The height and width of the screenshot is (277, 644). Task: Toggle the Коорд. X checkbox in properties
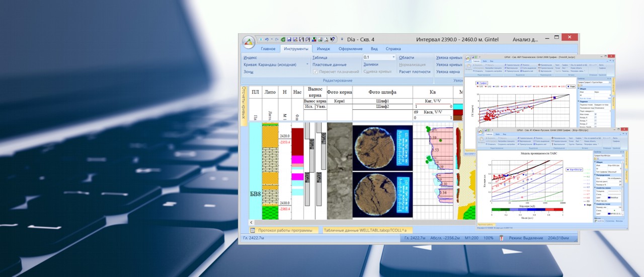tap(596, 117)
